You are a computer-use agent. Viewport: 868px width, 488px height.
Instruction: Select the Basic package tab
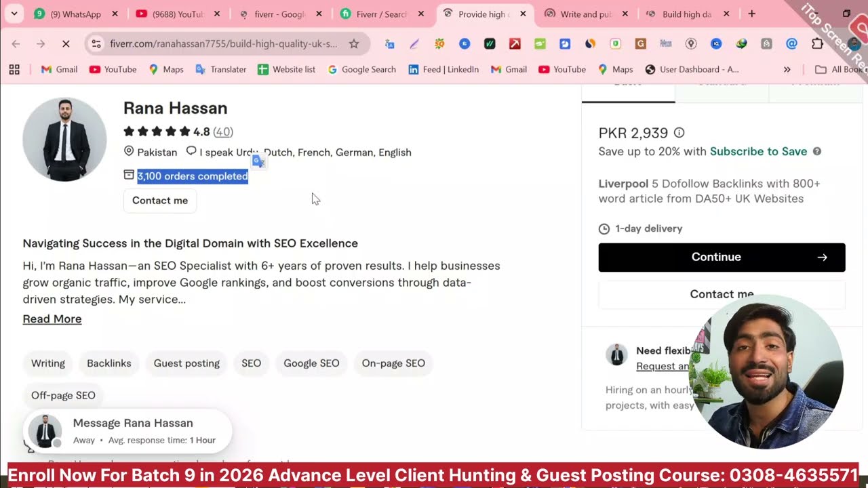tap(628, 92)
